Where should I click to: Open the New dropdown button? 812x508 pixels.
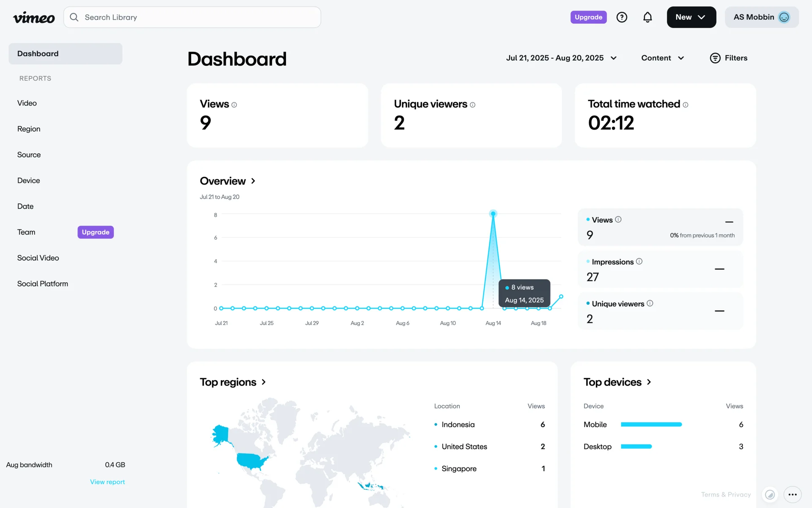click(x=691, y=17)
